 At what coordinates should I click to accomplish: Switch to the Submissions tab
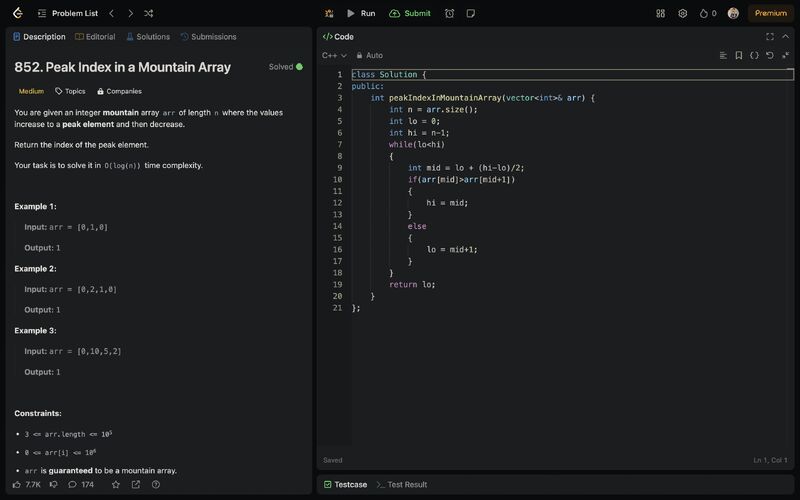[208, 37]
